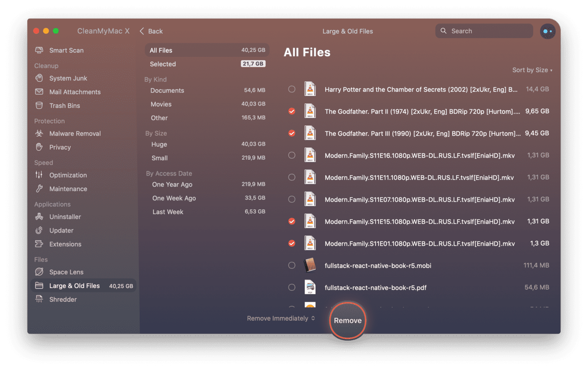The width and height of the screenshot is (588, 370).
Task: Click the Large & Old Files folder icon
Action: [40, 285]
